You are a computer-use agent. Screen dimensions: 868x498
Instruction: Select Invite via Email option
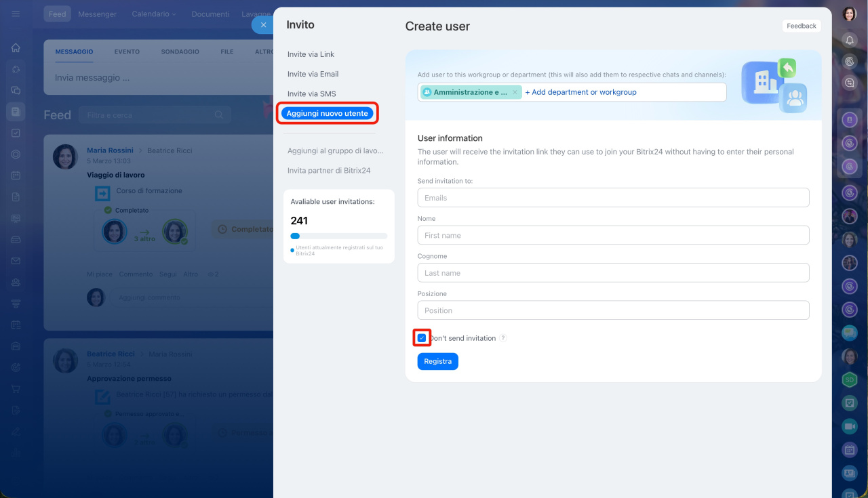pyautogui.click(x=313, y=74)
